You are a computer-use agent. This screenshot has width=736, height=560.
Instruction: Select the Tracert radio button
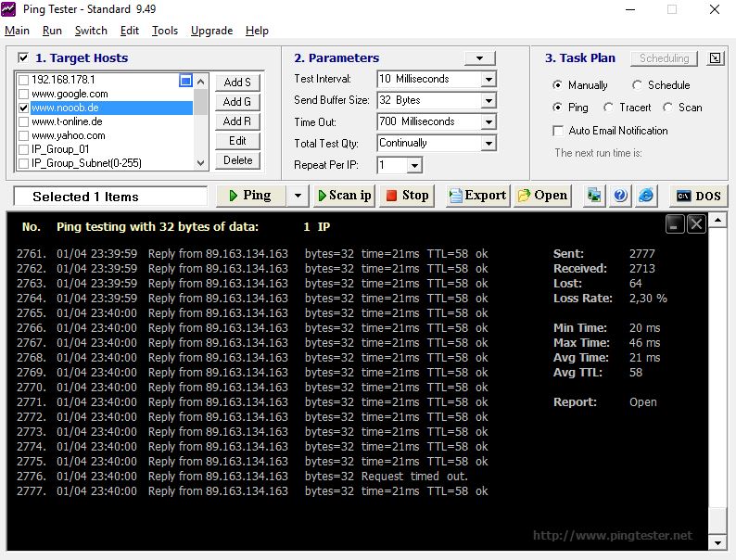608,107
